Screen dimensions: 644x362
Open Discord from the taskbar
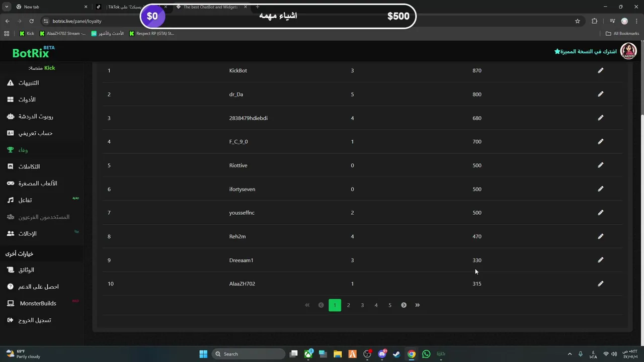pos(382,354)
